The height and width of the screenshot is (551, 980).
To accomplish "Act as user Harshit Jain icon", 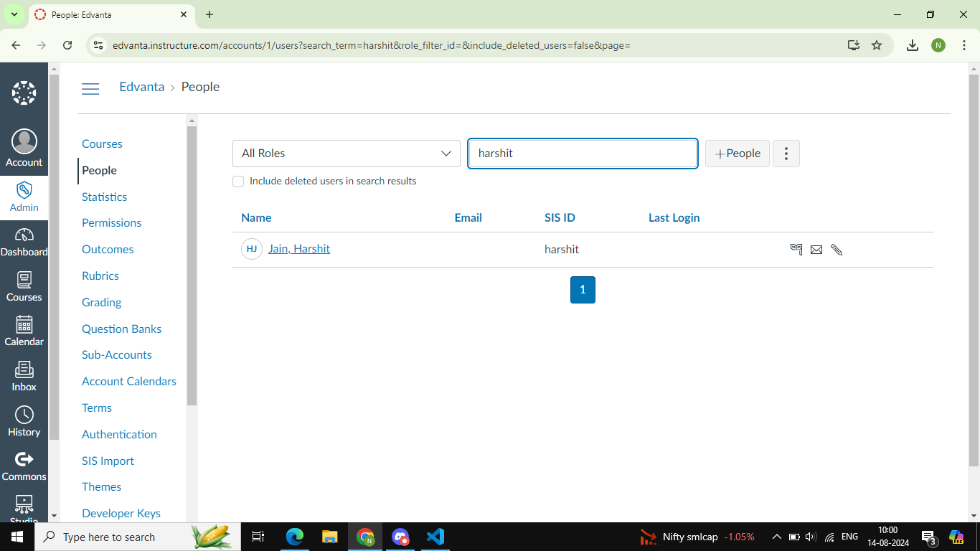I will pyautogui.click(x=796, y=250).
